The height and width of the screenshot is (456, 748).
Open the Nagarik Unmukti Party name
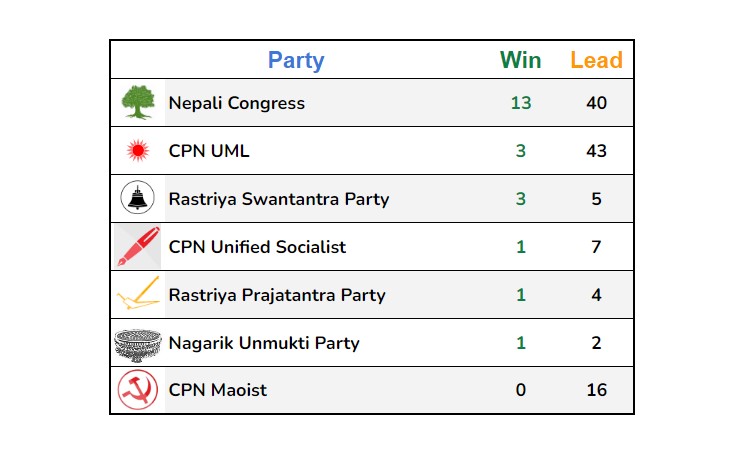click(x=264, y=343)
